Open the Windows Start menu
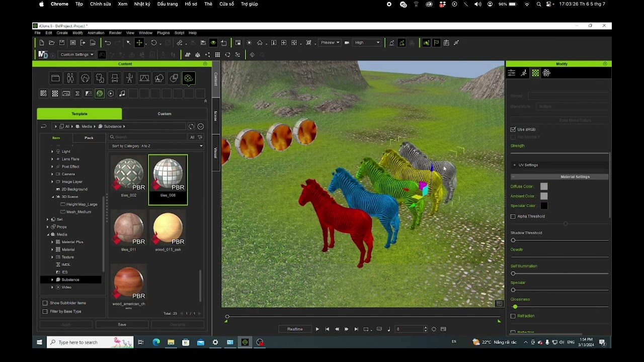The height and width of the screenshot is (362, 644). point(39,342)
